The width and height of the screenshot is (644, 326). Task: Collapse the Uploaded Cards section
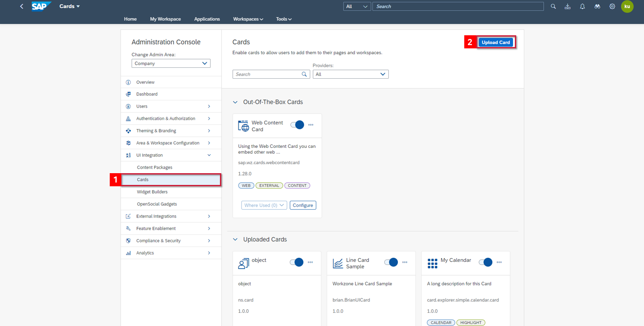coord(235,240)
